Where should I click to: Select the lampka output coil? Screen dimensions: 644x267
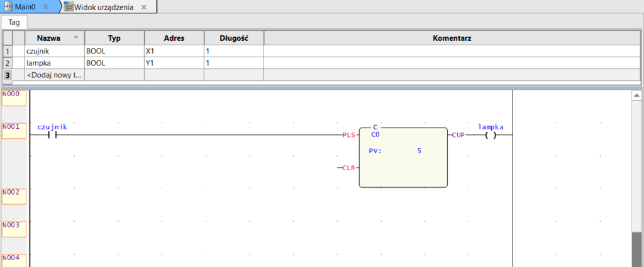point(491,135)
